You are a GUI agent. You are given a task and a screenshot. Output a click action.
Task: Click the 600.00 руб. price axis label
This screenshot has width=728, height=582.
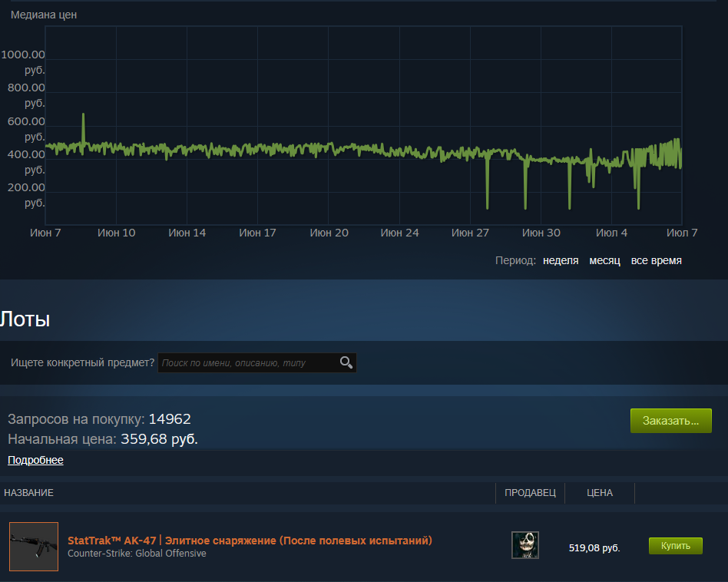point(26,129)
